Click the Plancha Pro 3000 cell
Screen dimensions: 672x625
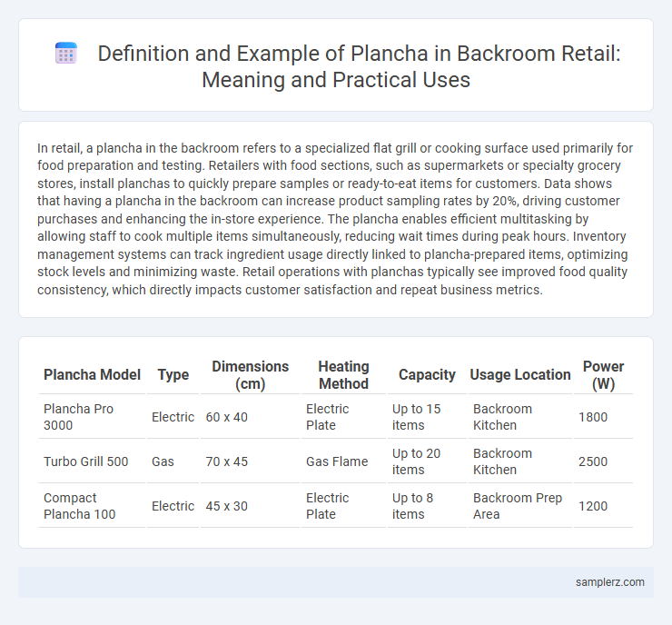tap(92, 417)
